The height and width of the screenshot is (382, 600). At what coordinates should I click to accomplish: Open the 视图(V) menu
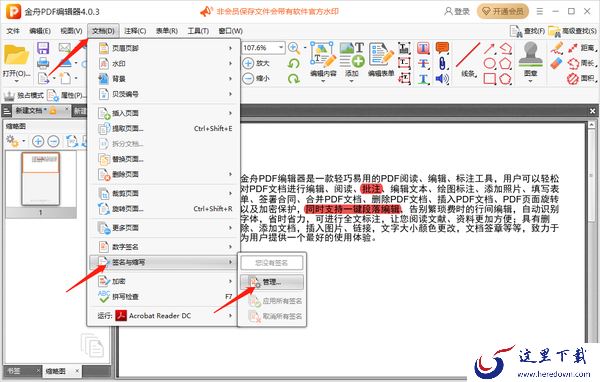[x=71, y=31]
